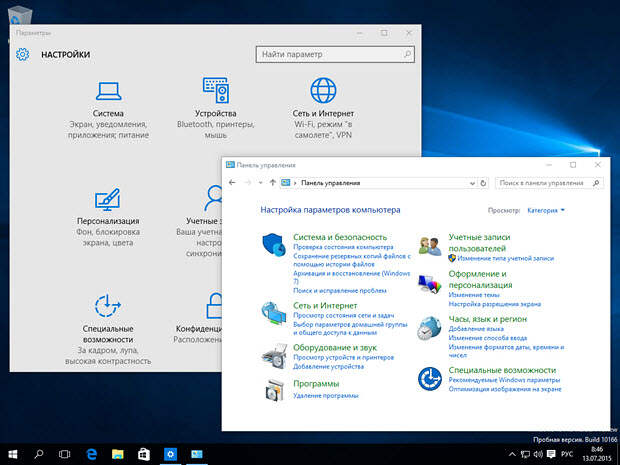Open the Система и безопасность category link
Image resolution: width=620 pixels, height=465 pixels.
[x=340, y=237]
